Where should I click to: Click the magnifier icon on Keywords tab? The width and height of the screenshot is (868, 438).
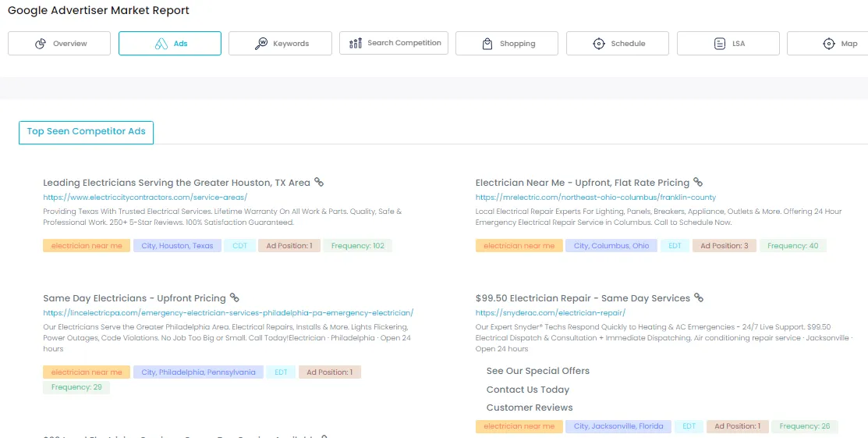tap(261, 44)
